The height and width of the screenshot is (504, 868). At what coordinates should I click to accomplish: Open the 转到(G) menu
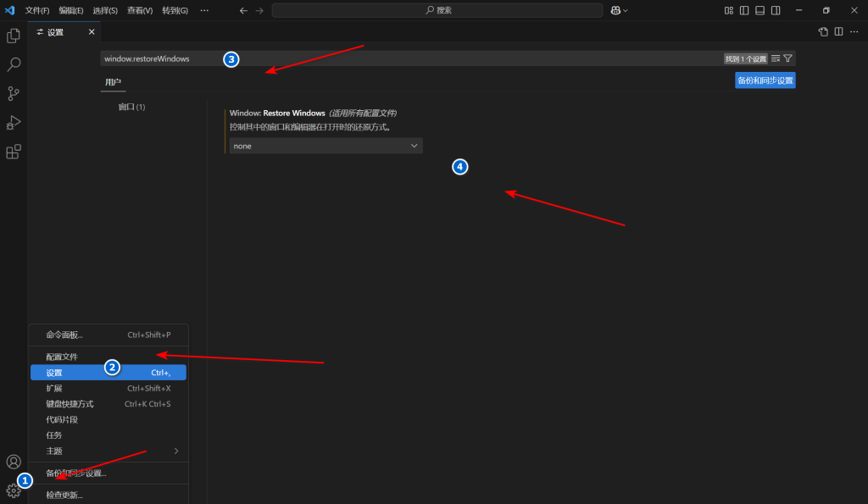[x=175, y=10]
